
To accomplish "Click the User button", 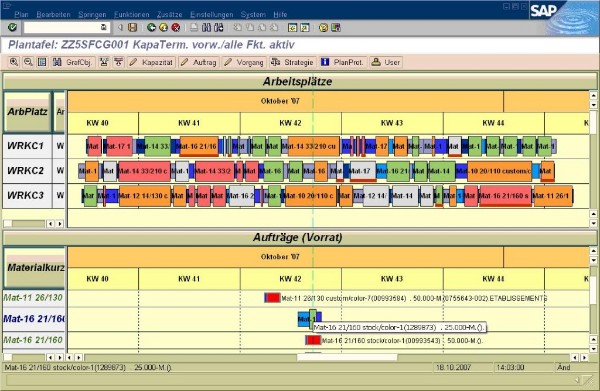I will click(x=386, y=62).
